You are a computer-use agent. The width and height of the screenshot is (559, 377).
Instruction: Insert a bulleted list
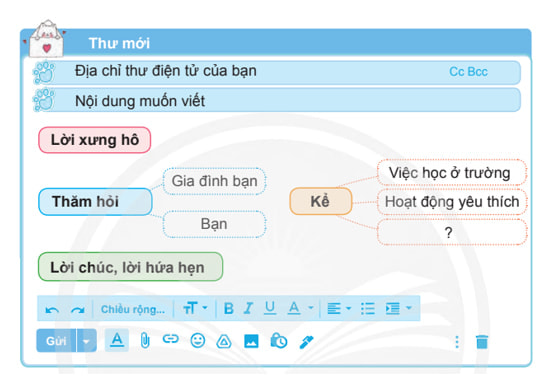pyautogui.click(x=368, y=309)
